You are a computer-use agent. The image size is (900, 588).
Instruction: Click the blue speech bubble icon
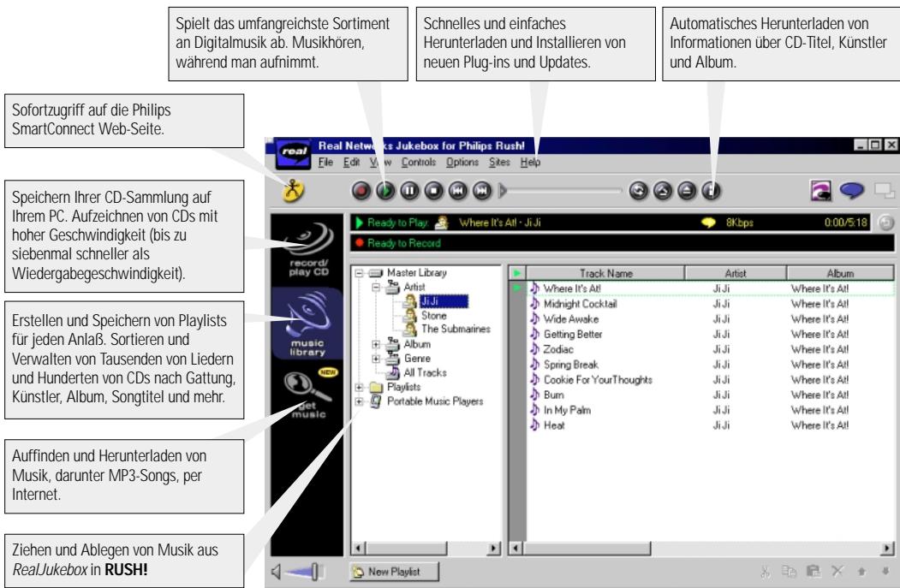click(x=852, y=190)
